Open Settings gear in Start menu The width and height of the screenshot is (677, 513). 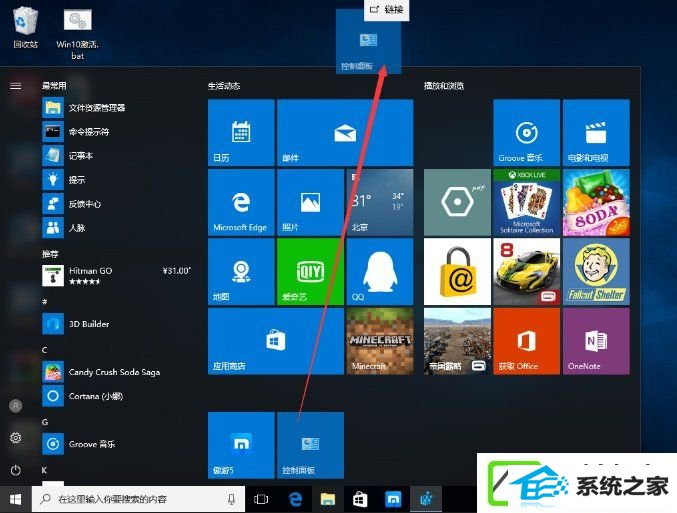tap(16, 438)
